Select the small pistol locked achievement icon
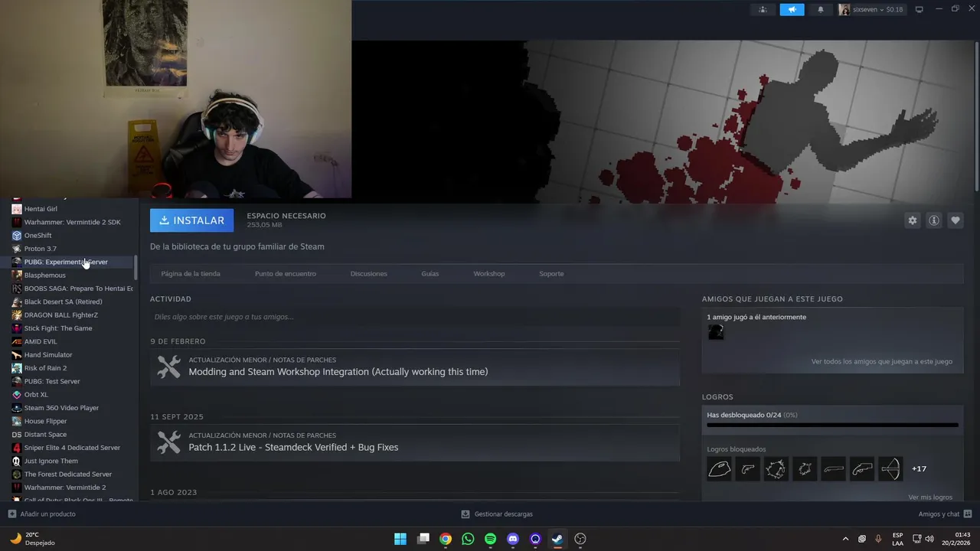The width and height of the screenshot is (980, 551). (x=748, y=469)
